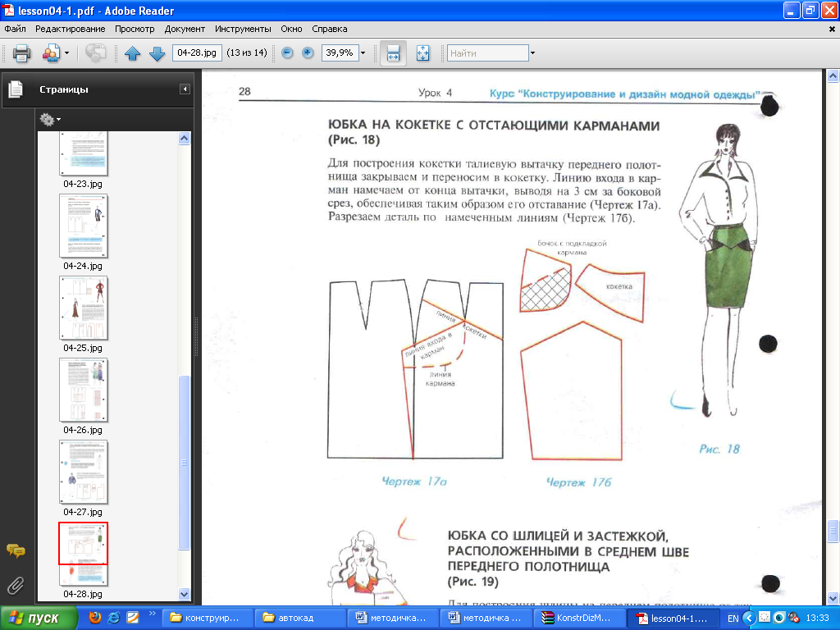The width and height of the screenshot is (840, 630).
Task: Click the page number field 04-28.jpg
Action: pos(197,52)
